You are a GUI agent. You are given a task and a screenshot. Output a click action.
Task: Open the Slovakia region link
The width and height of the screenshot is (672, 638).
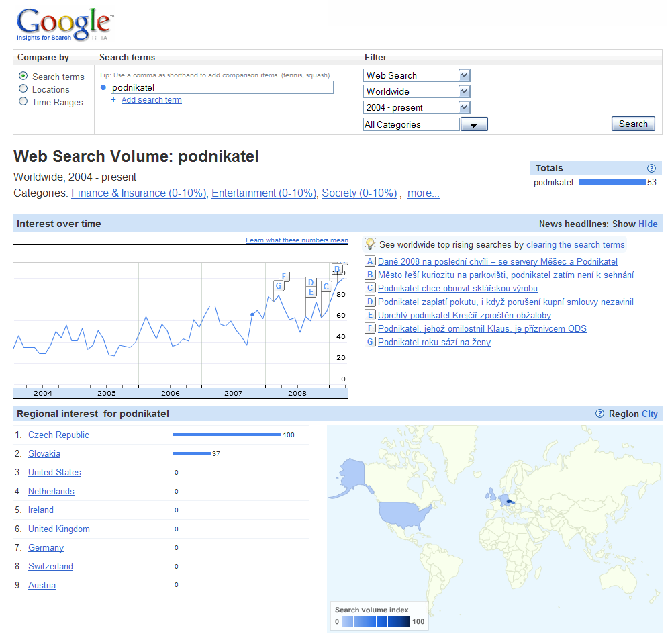[x=44, y=453]
